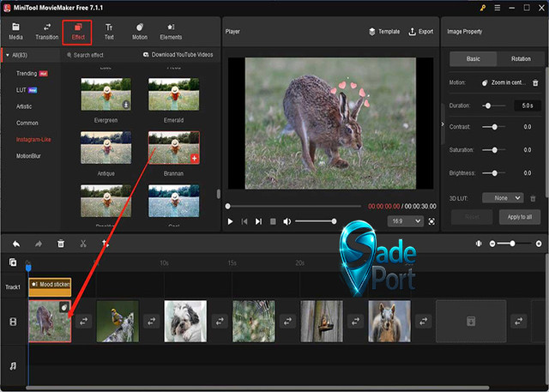Open the hamburger menu in title bar
The height and width of the screenshot is (392, 549).
(498, 8)
